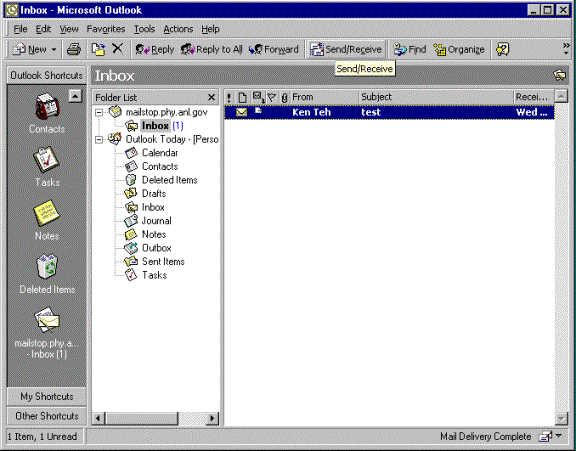The height and width of the screenshot is (451, 576).
Task: Show more toolbar buttons chevron
Action: [566, 49]
